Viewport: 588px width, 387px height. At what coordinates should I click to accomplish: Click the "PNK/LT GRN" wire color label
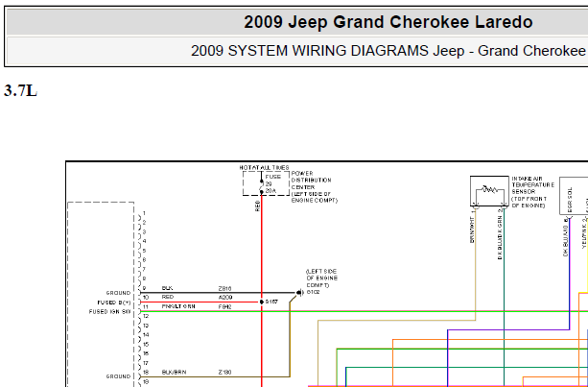pos(178,306)
